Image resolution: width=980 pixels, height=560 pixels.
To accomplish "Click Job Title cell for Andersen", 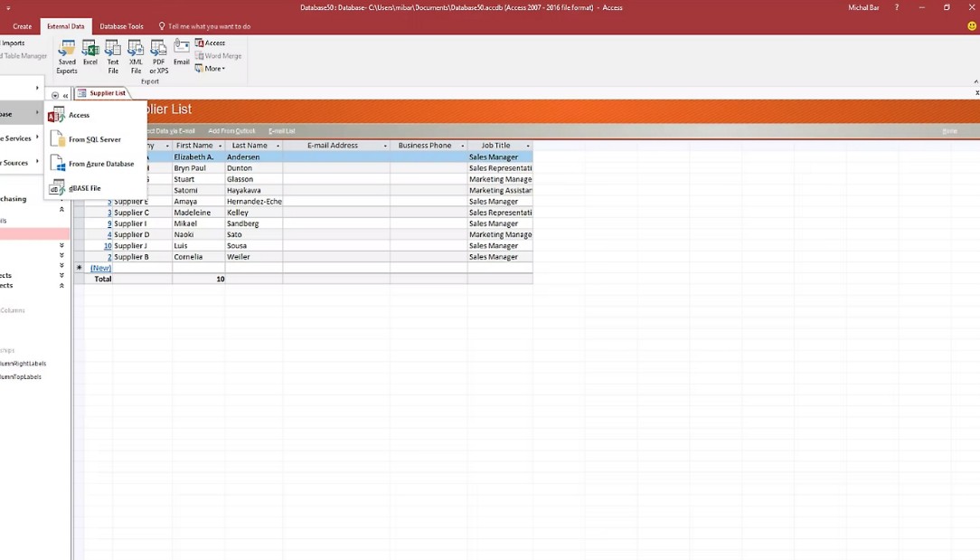I will [x=500, y=157].
